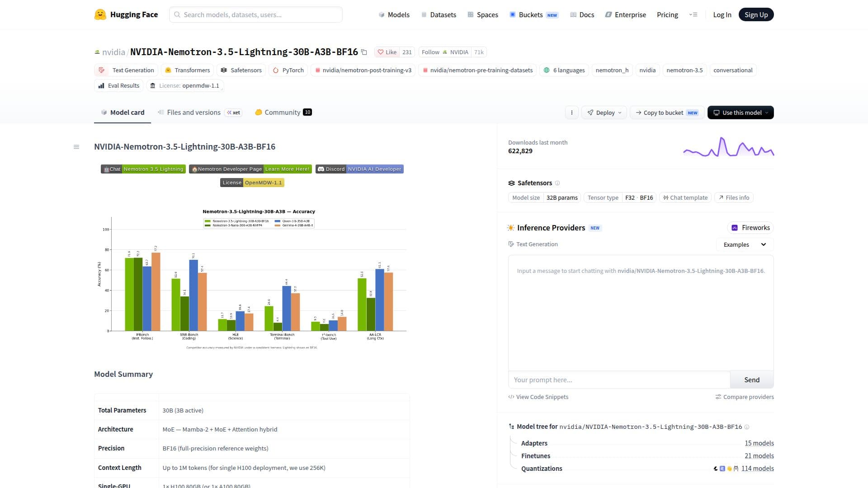The image size is (868, 488).
Task: Open Files info arrow link
Action: point(734,197)
